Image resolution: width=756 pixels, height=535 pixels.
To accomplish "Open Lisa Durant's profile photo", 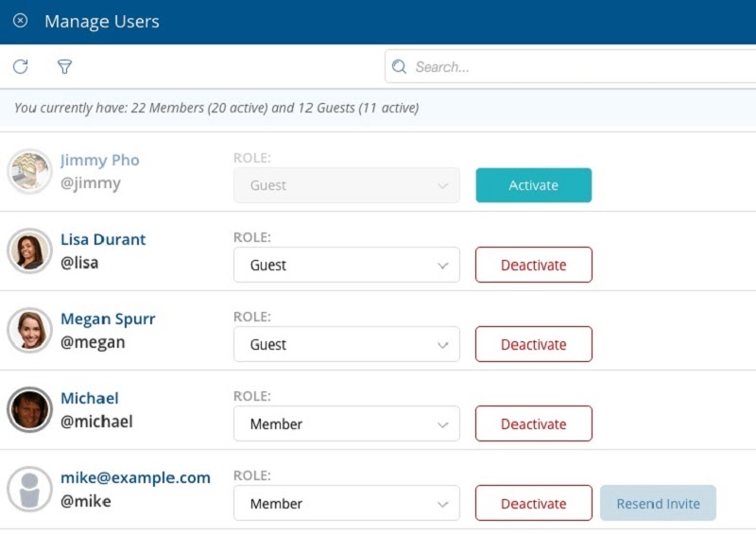I will tap(29, 250).
